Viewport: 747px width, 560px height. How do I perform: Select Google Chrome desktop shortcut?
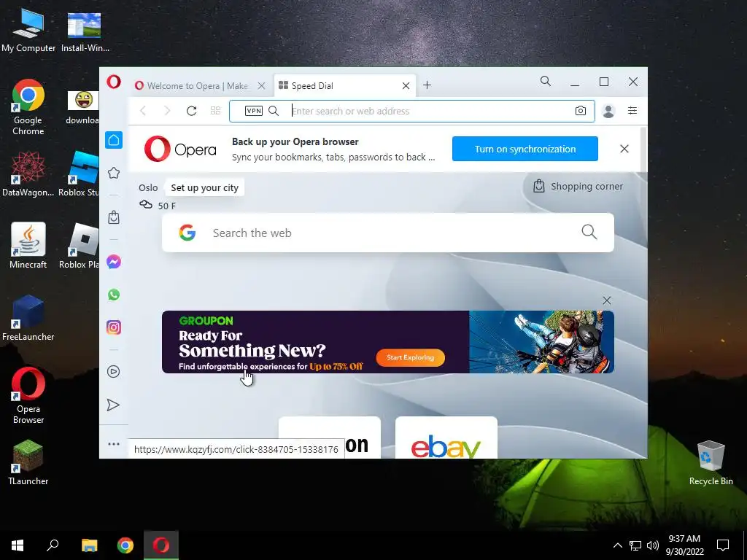pyautogui.click(x=28, y=107)
